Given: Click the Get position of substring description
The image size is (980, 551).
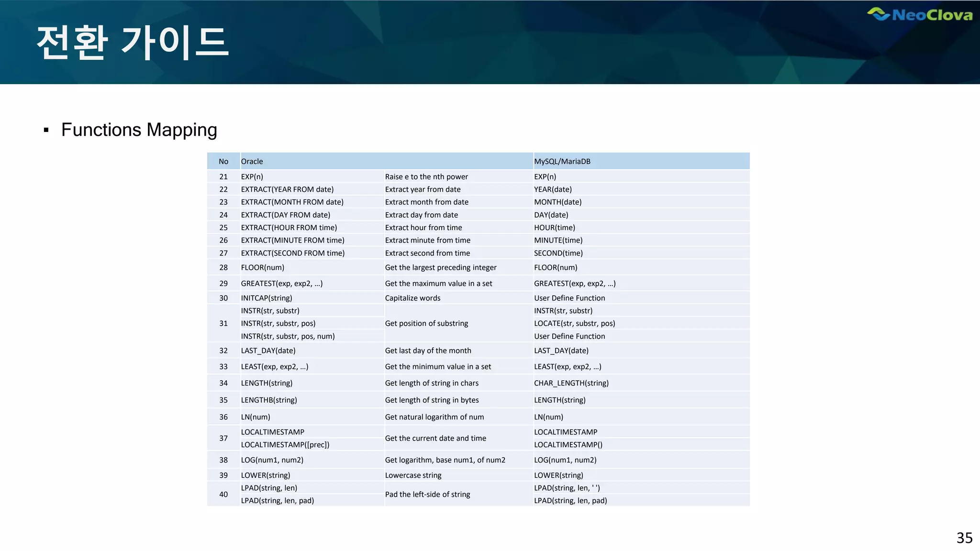Looking at the screenshot, I should [x=426, y=323].
